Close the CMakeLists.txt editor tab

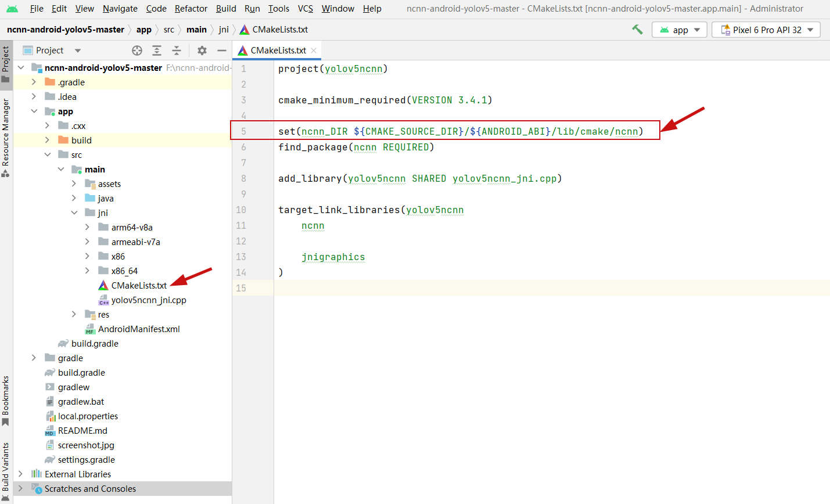point(314,51)
